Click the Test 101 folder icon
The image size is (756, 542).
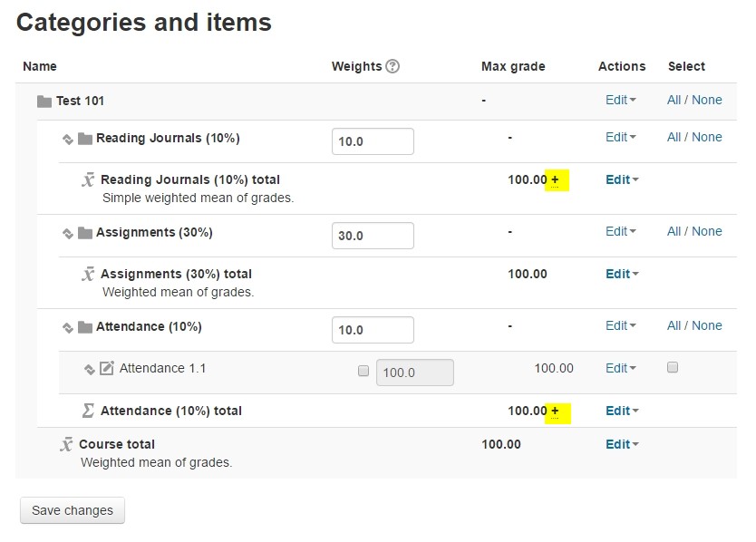point(44,102)
